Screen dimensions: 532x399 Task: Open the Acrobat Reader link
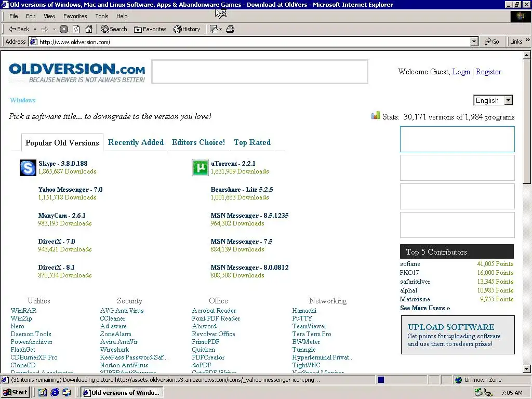[x=214, y=311]
